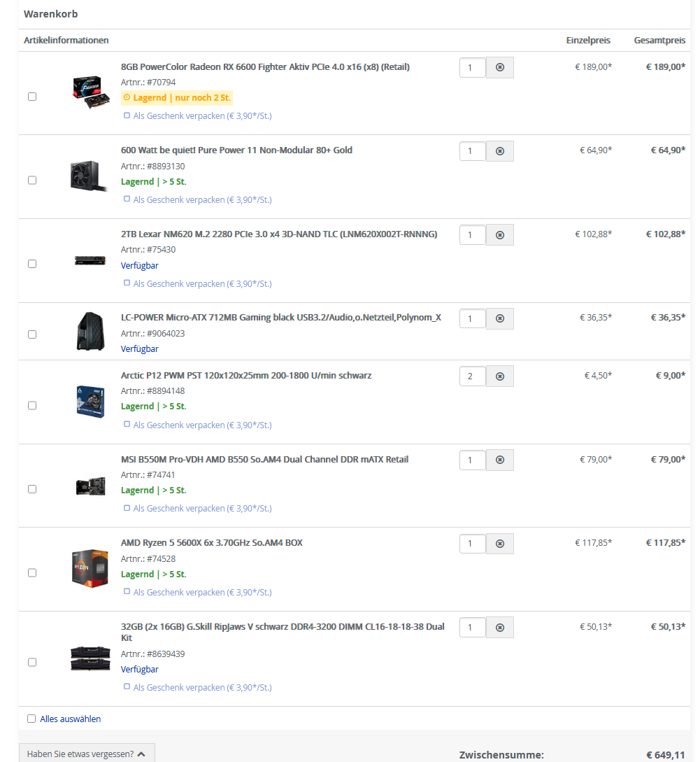The height and width of the screenshot is (762, 700).
Task: Edit quantity field for Arctic P12 fan
Action: point(473,376)
